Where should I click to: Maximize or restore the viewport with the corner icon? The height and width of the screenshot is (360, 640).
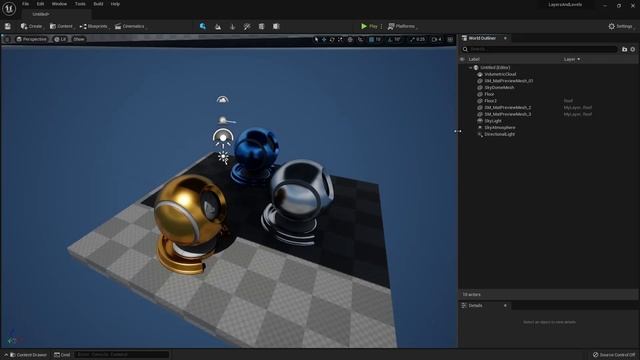[450, 40]
